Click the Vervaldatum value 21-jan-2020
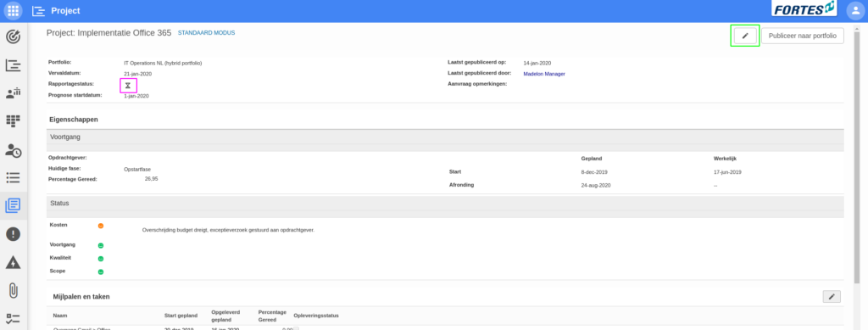 [138, 74]
